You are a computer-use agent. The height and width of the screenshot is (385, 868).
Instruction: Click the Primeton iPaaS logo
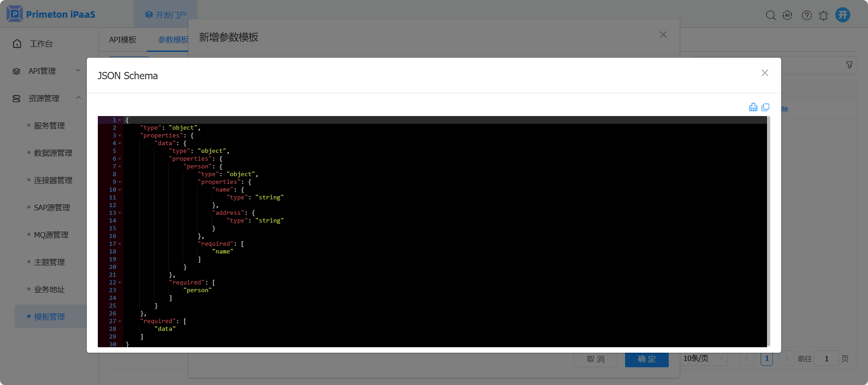(51, 14)
